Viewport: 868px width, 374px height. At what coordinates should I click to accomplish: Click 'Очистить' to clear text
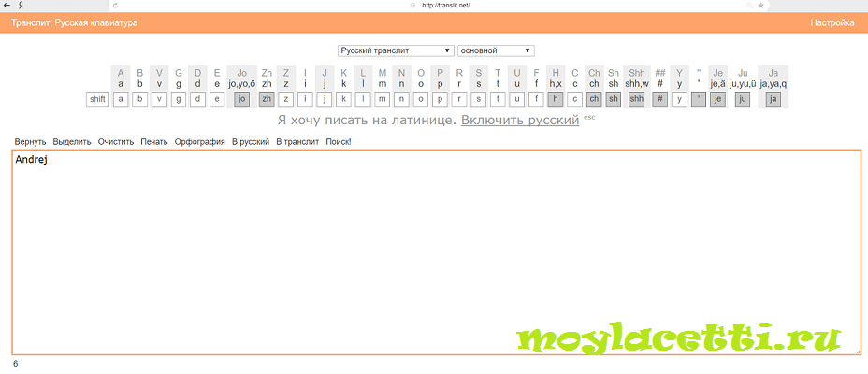pos(116,142)
